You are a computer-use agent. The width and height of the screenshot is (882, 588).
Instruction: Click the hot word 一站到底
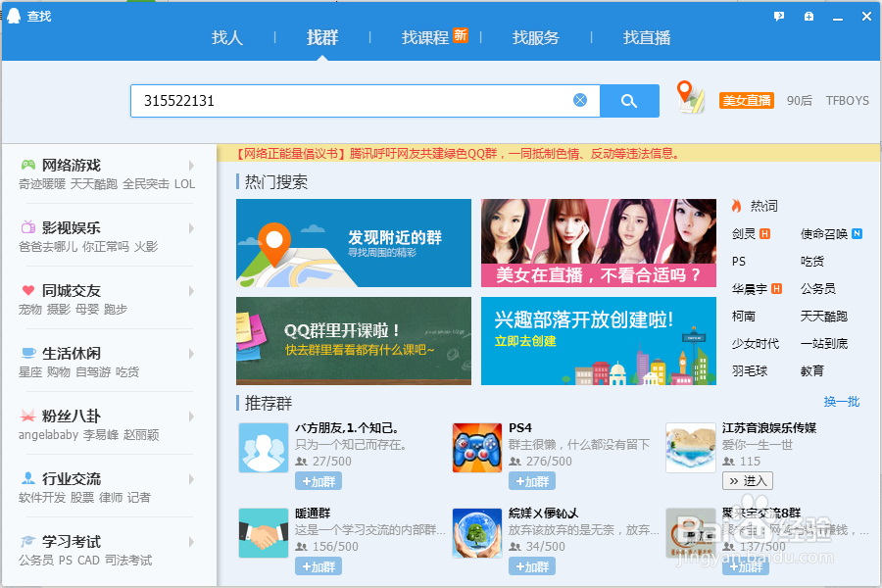824,344
